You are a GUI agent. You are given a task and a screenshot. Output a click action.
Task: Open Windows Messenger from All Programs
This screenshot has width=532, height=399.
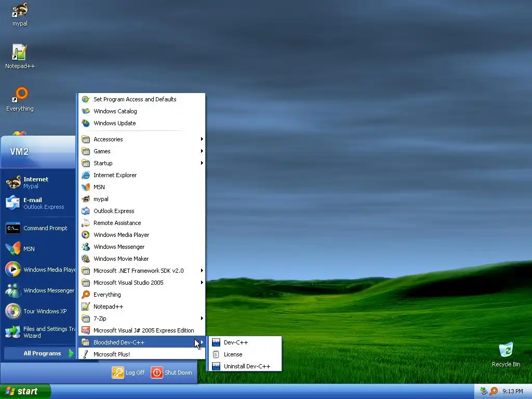pos(142,247)
